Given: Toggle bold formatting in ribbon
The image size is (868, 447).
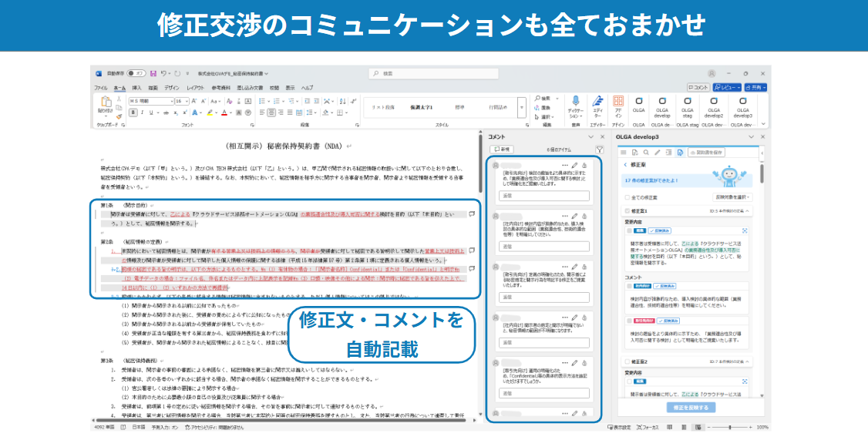Looking at the screenshot, I should (x=133, y=113).
